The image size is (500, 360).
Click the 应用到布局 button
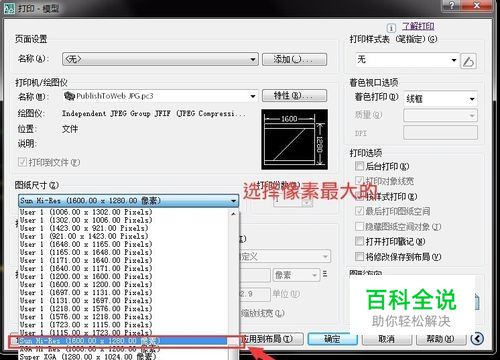271,339
